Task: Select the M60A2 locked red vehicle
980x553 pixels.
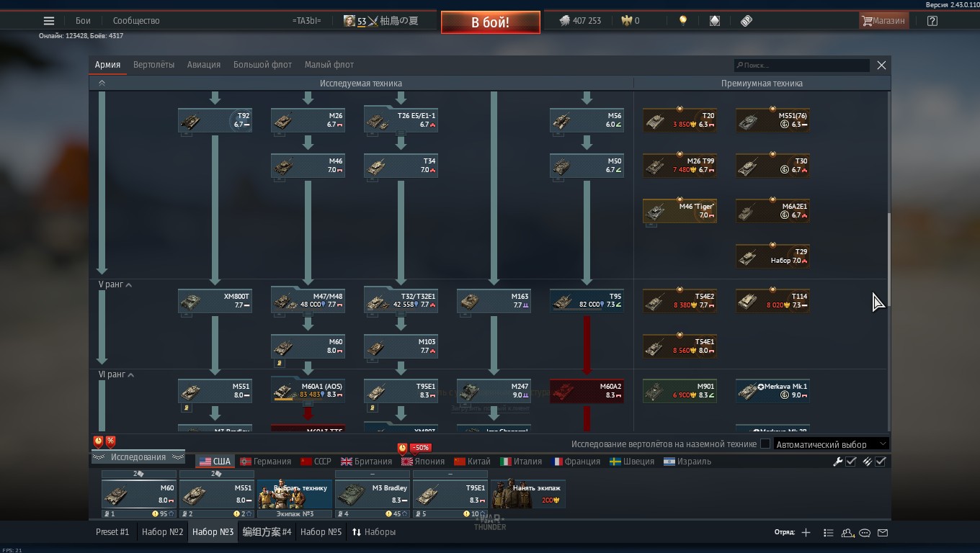Action: (x=587, y=391)
